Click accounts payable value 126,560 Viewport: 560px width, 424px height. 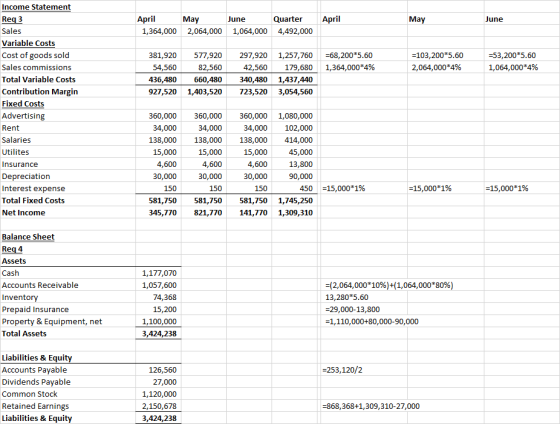(x=162, y=370)
